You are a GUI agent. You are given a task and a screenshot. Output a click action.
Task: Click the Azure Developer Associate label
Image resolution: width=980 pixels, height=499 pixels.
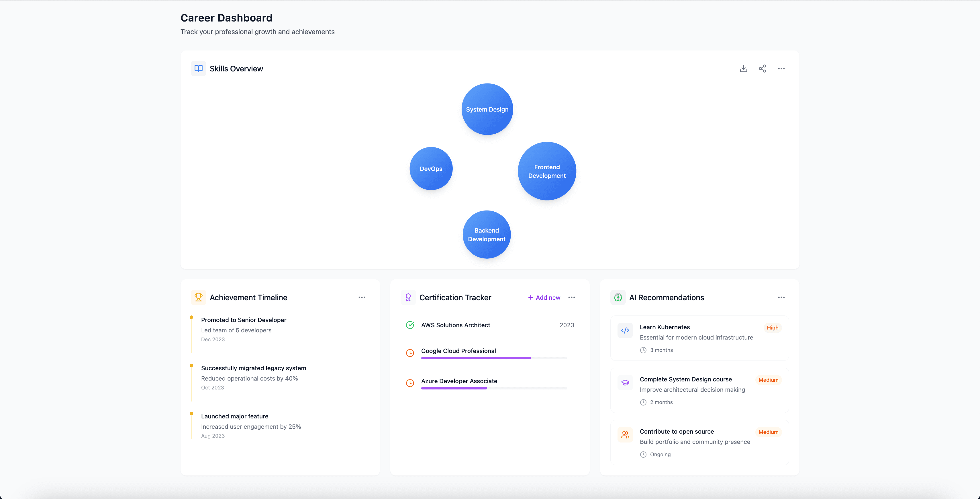coord(459,381)
